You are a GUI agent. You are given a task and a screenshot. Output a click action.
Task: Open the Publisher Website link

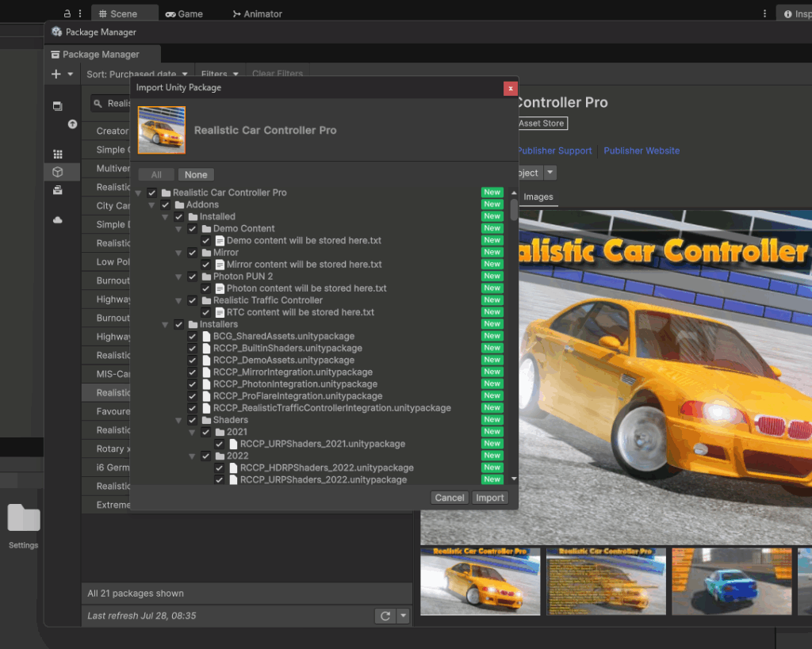pyautogui.click(x=641, y=151)
